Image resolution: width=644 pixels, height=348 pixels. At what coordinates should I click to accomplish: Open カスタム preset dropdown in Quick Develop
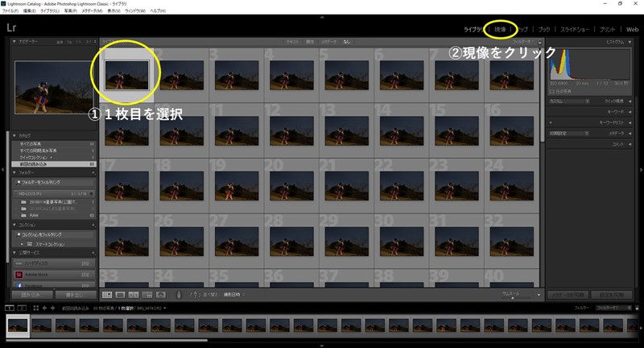(570, 101)
